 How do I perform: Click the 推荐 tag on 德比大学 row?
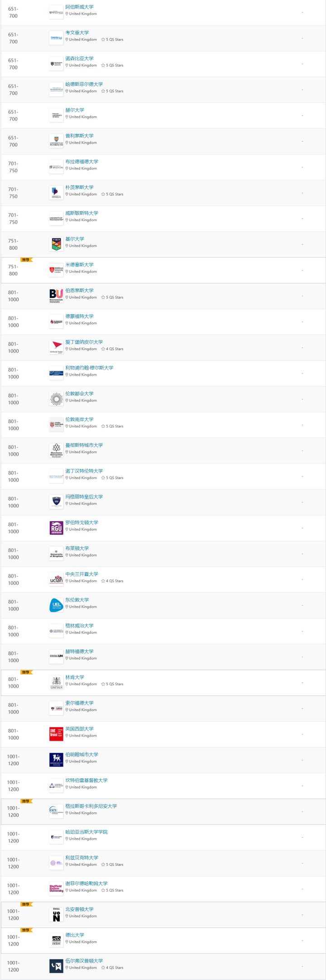pyautogui.click(x=27, y=930)
